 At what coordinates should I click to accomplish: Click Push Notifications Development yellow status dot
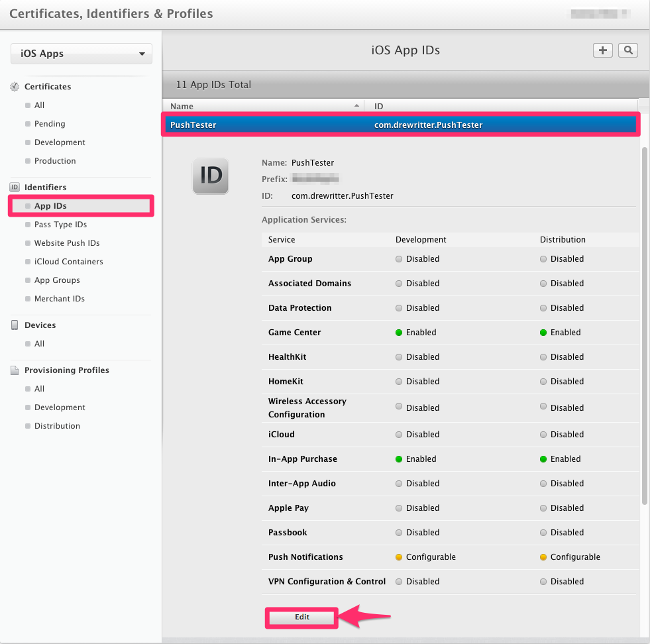[x=399, y=557]
